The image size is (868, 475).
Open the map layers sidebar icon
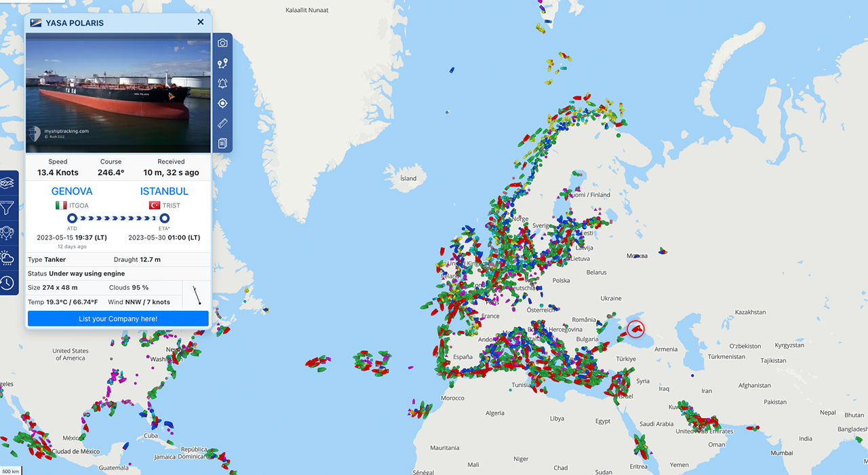coord(7,183)
